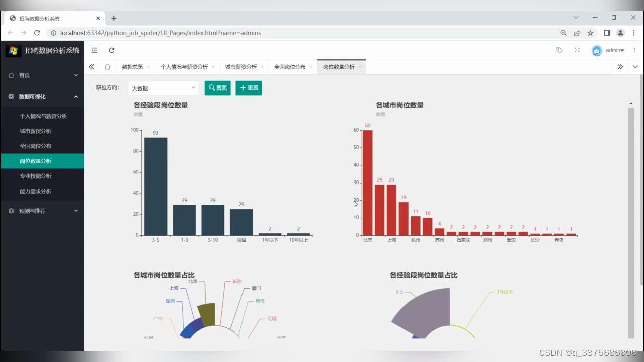Click the right-side scrollbar up arrow

point(631,103)
